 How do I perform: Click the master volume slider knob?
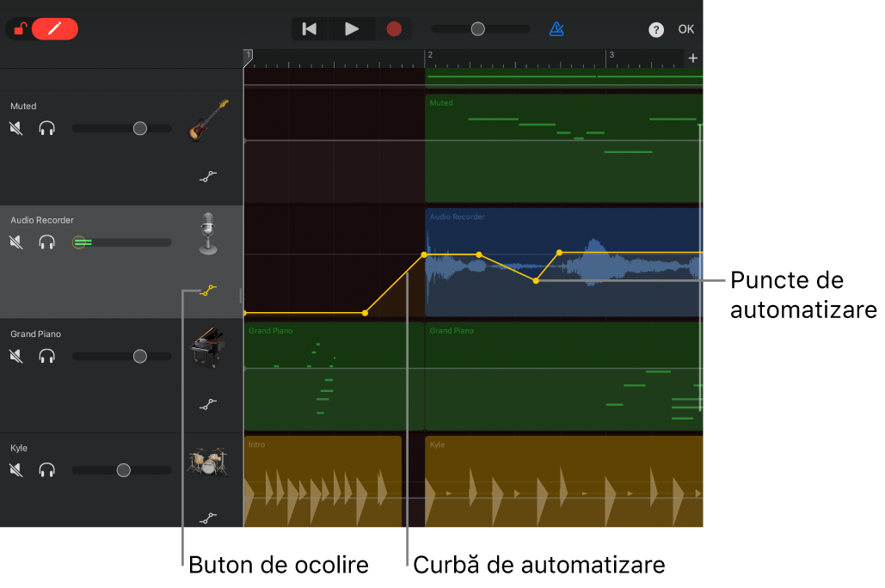click(478, 28)
